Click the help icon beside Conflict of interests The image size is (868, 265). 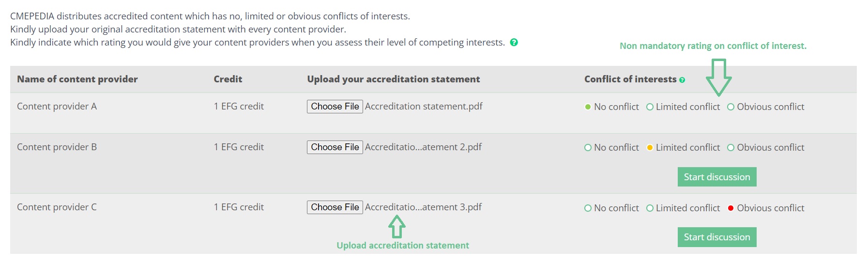tap(682, 80)
